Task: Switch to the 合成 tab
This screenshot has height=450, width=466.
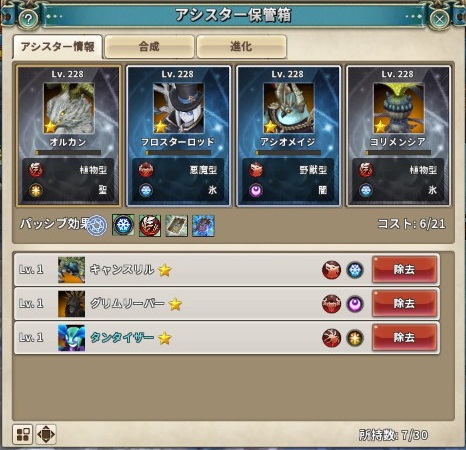Action: tap(149, 47)
